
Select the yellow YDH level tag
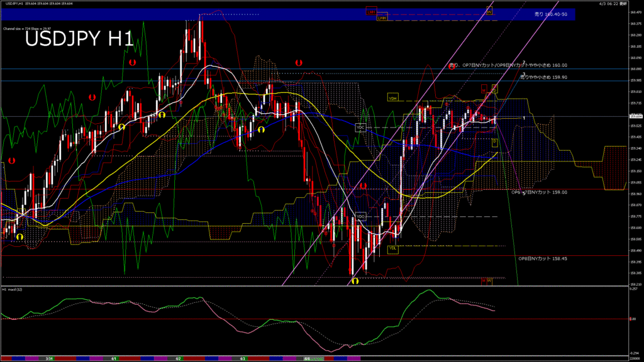(392, 98)
